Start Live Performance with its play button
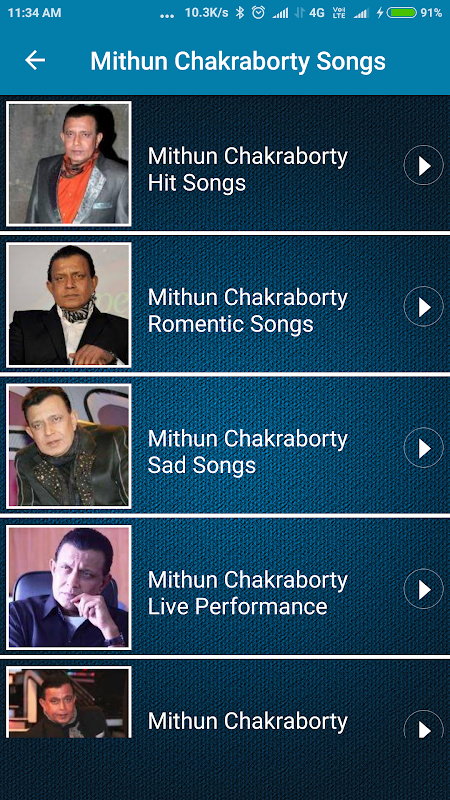Screen dimensions: 450x800 [423, 589]
